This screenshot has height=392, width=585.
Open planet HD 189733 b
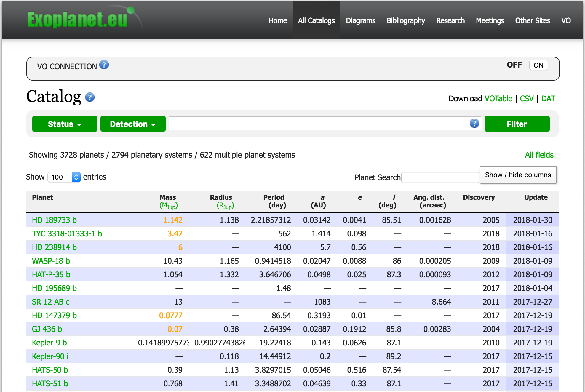(54, 220)
